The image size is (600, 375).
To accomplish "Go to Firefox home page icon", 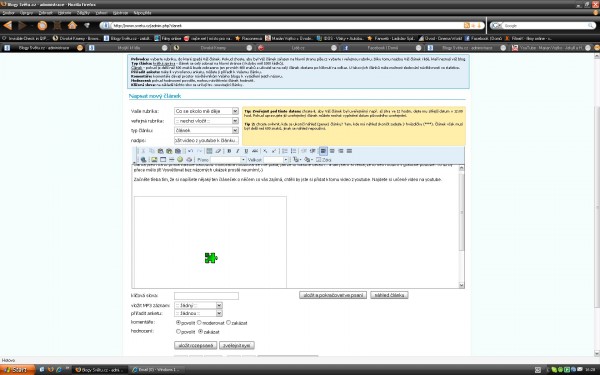I will click(72, 25).
